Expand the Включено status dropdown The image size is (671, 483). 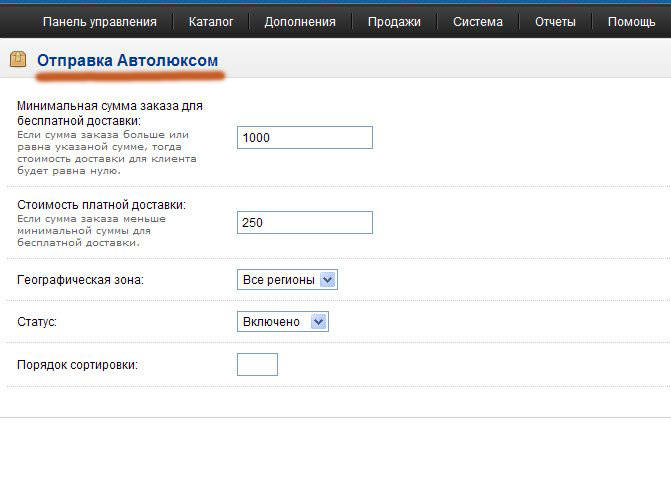tap(283, 322)
